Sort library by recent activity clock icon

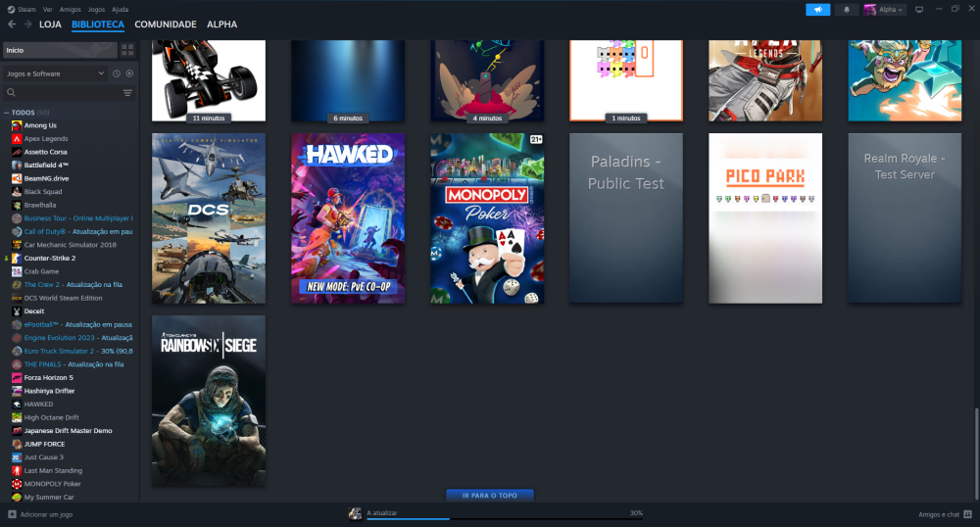[x=116, y=73]
